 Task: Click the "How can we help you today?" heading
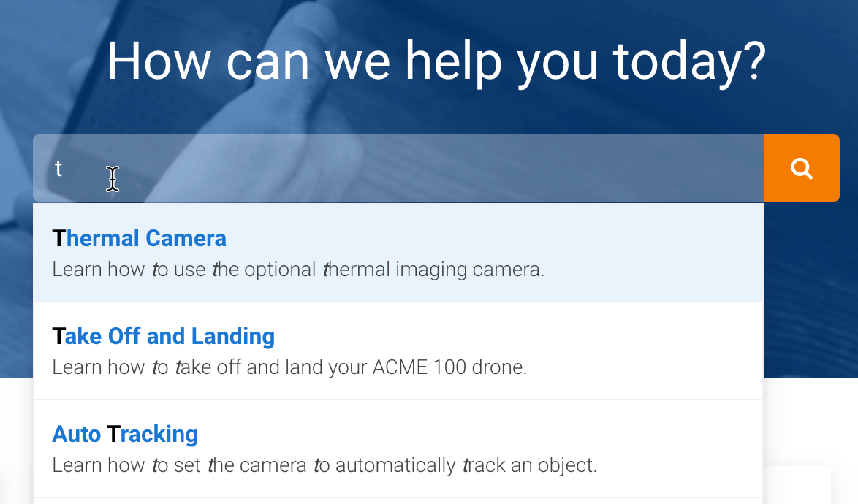click(436, 61)
